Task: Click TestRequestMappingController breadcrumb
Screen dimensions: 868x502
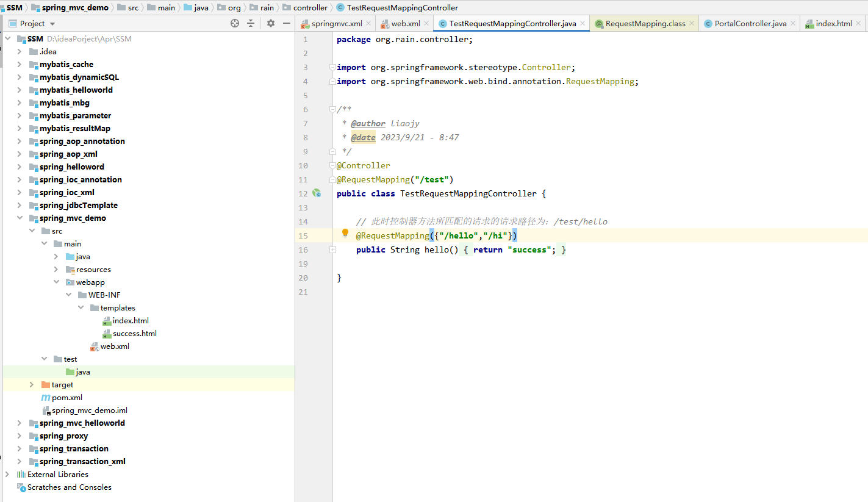Action: click(x=402, y=7)
